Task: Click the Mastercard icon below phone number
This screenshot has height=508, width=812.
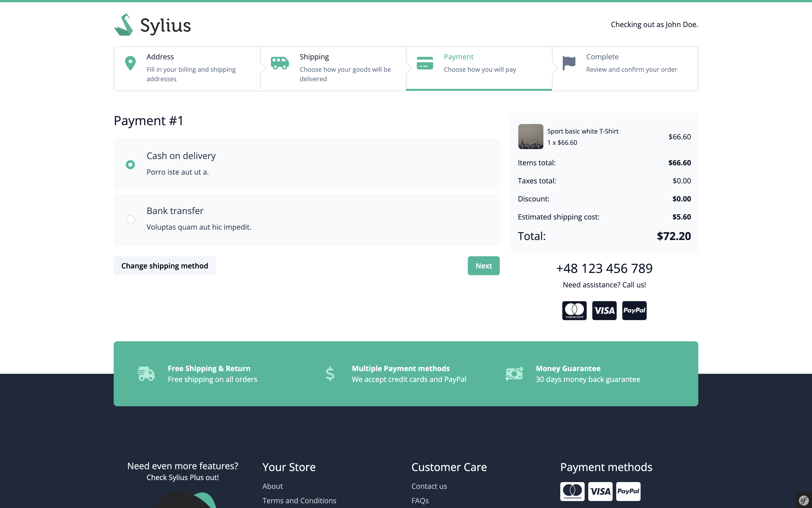Action: (574, 310)
